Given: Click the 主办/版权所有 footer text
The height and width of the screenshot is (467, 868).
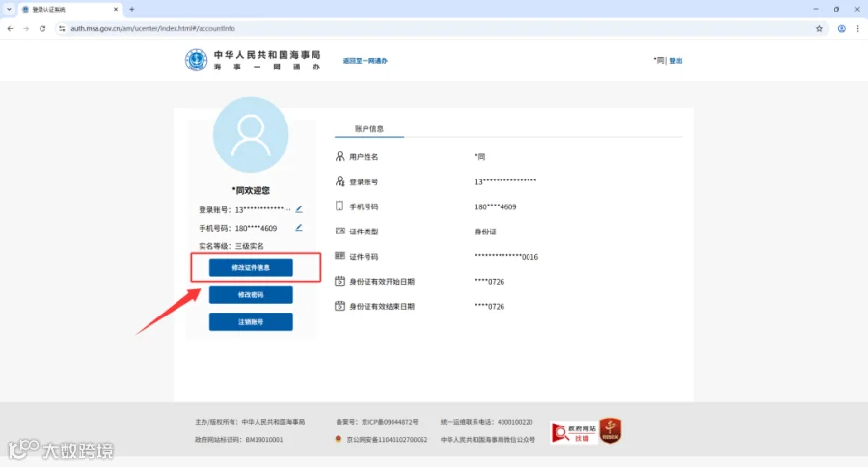Looking at the screenshot, I should [250, 422].
